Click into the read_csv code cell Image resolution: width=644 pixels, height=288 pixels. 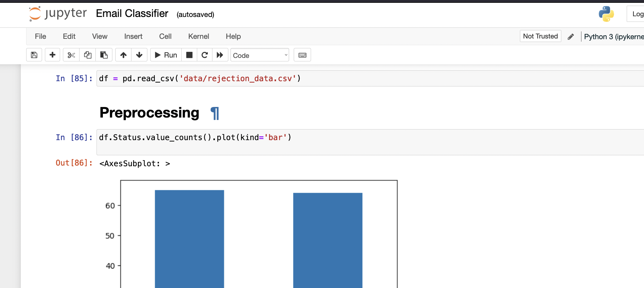370,78
